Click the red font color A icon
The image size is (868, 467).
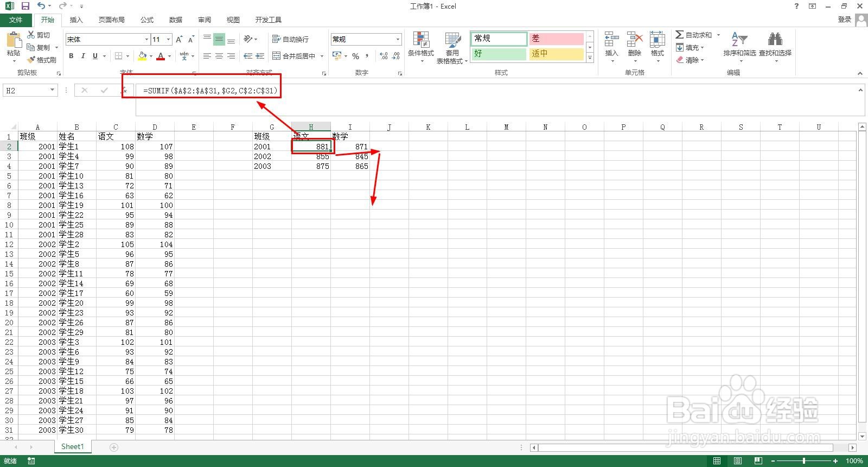(161, 55)
